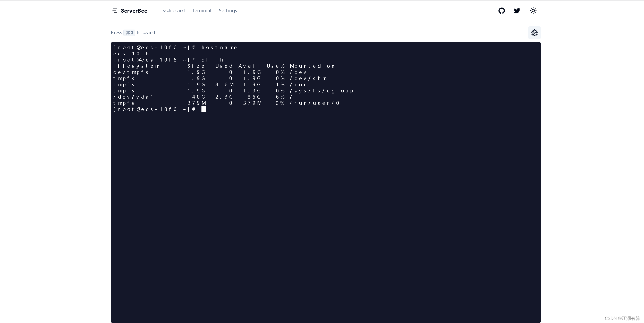Viewport: 644px width, 323px height.
Task: Click the CSDN watermark text
Action: [622, 318]
